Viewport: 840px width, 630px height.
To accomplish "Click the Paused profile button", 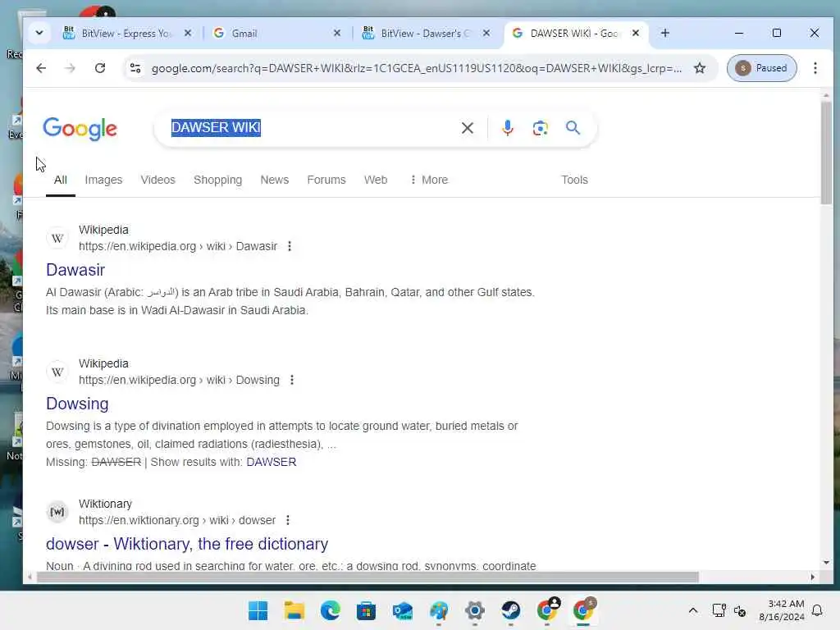I will (761, 68).
